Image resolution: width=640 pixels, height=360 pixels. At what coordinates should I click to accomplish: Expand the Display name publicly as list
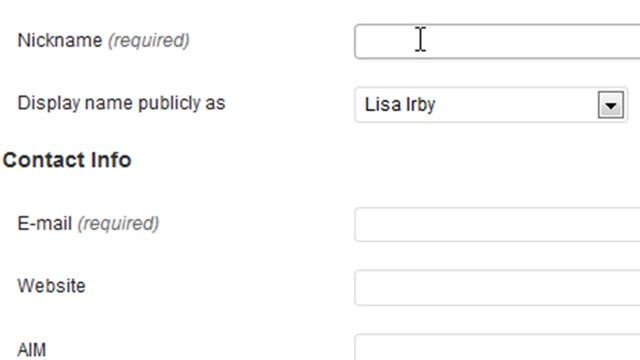[491, 105]
